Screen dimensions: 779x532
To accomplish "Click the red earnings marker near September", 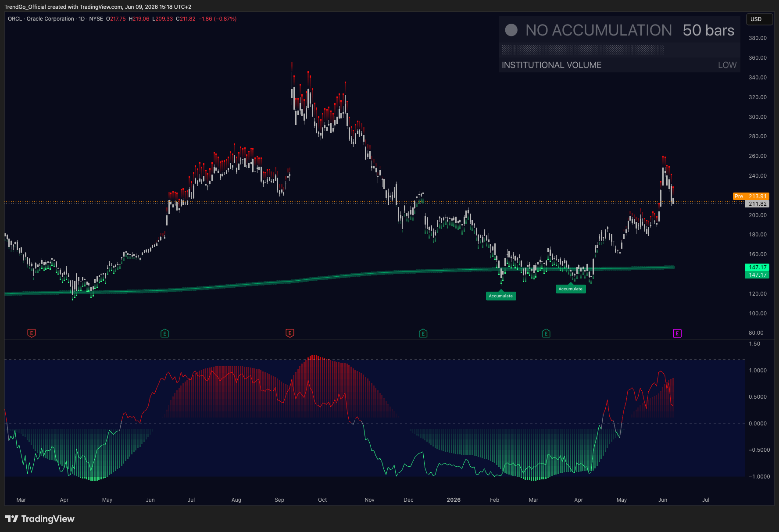I will [x=290, y=333].
